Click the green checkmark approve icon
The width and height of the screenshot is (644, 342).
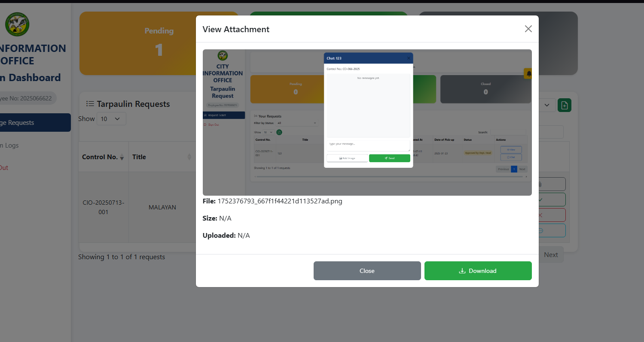tap(552, 200)
